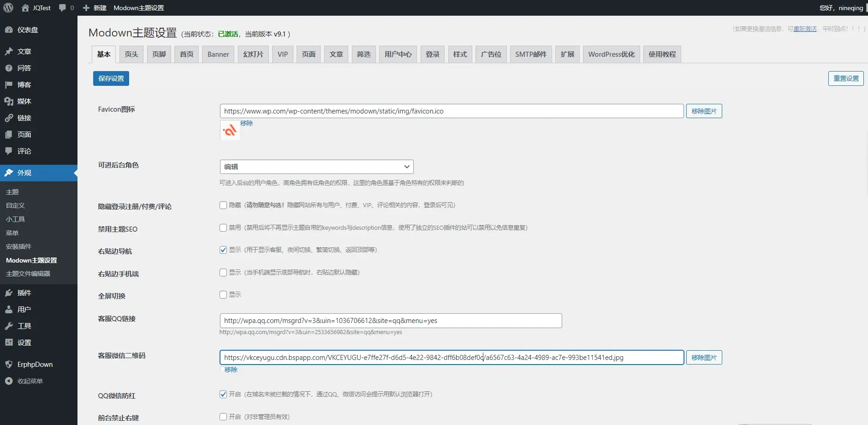Open 安装插件 submenu item
The height and width of the screenshot is (425, 868).
(18, 246)
